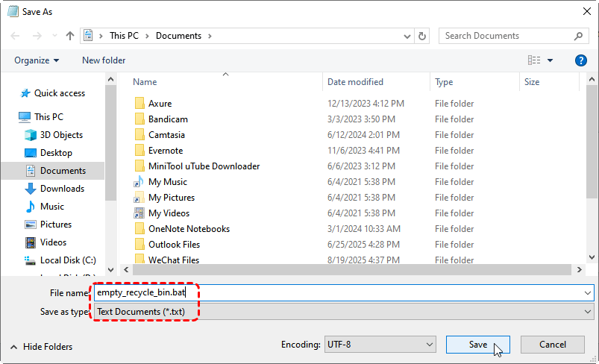The image size is (599, 364).
Task: Select the 3D Objects icon in sidebar
Action: click(x=31, y=135)
